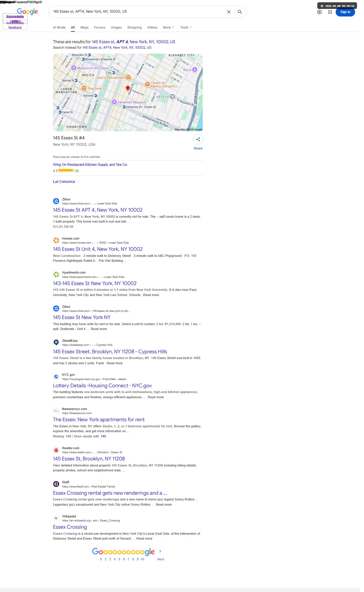Open the Zillow 145 Essex St APT 4 result
This screenshot has width=364, height=592.
pyautogui.click(x=98, y=210)
